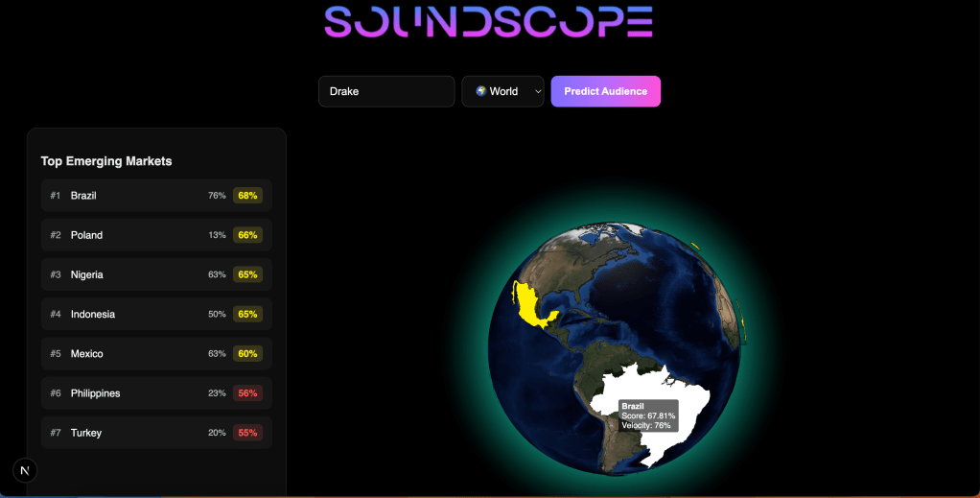
Task: Select the Indonesia market row
Action: (x=156, y=314)
